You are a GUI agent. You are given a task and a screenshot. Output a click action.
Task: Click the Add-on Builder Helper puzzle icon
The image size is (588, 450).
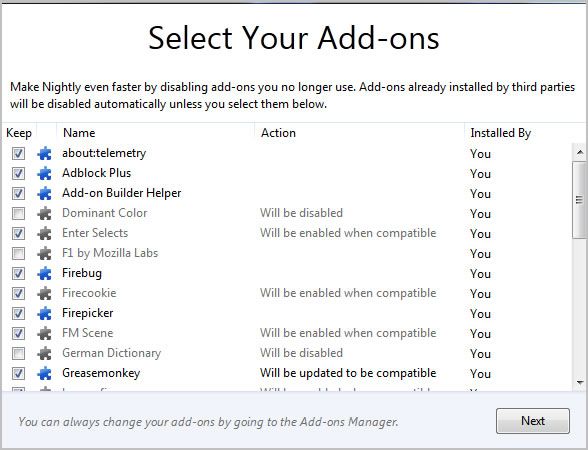[44, 194]
